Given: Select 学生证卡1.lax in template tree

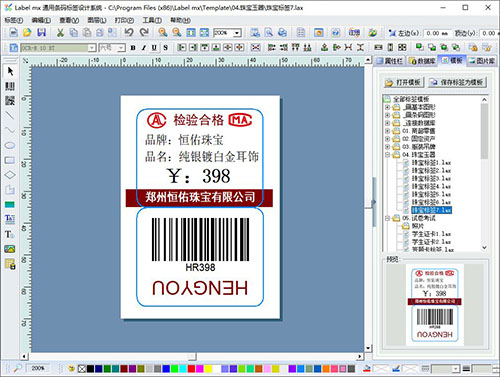Looking at the screenshot, I should [431, 234].
